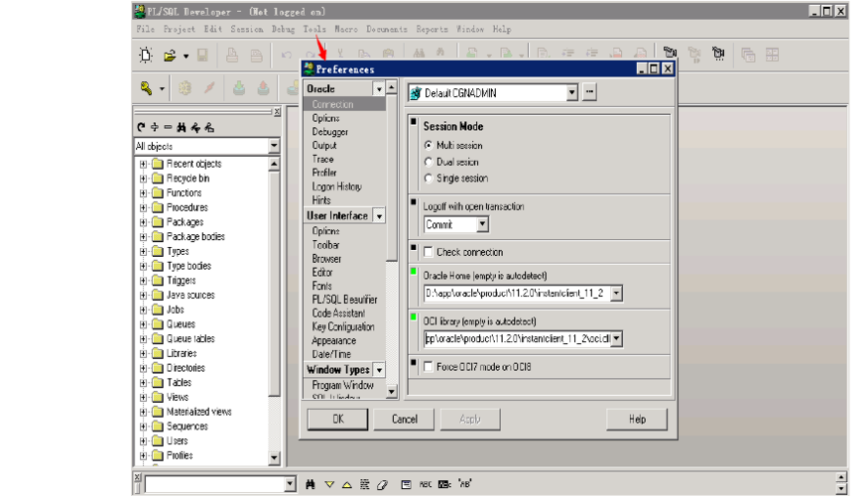
Task: Select Key Configuration preferences item
Action: pos(343,326)
